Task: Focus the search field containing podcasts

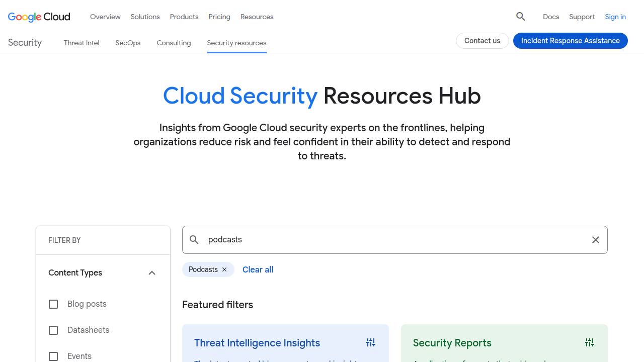Action: click(395, 240)
